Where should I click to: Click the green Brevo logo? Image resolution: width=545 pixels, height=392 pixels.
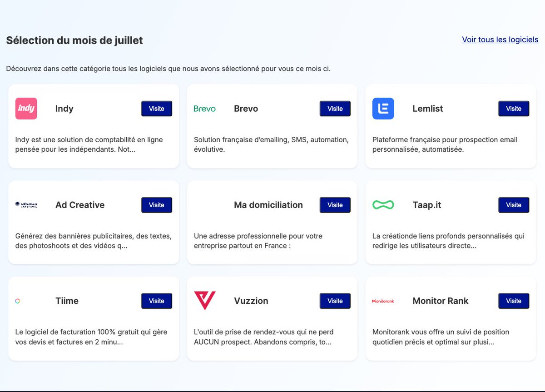click(x=205, y=109)
